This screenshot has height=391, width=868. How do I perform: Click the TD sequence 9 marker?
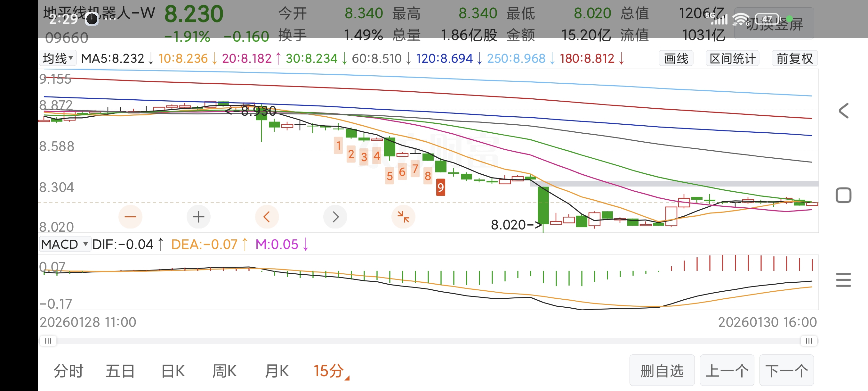[x=440, y=187]
